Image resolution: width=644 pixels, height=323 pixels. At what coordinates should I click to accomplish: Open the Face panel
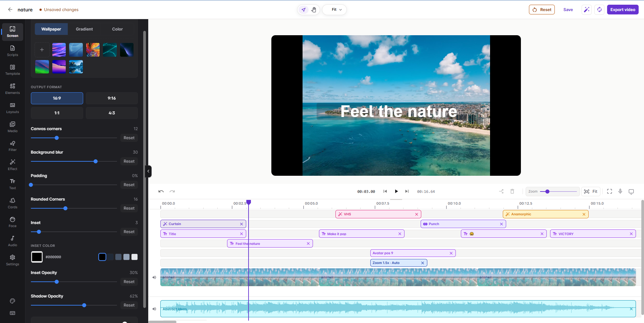point(12,222)
